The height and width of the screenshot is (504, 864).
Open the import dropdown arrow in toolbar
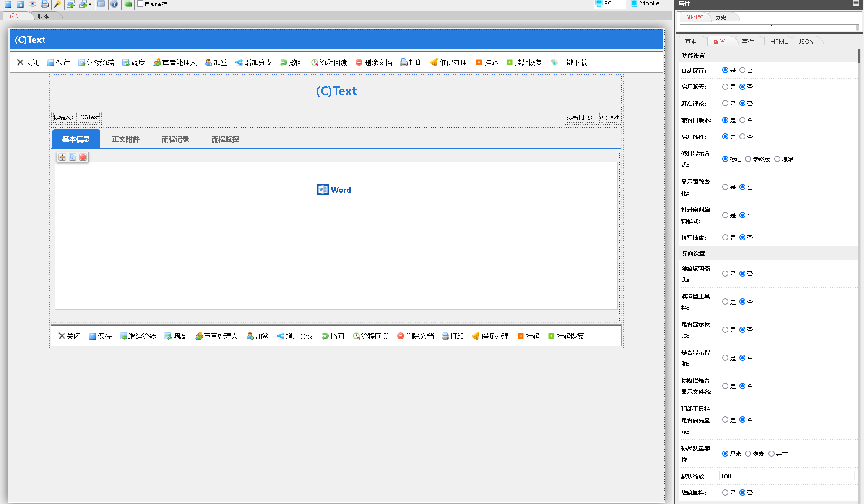tap(90, 5)
